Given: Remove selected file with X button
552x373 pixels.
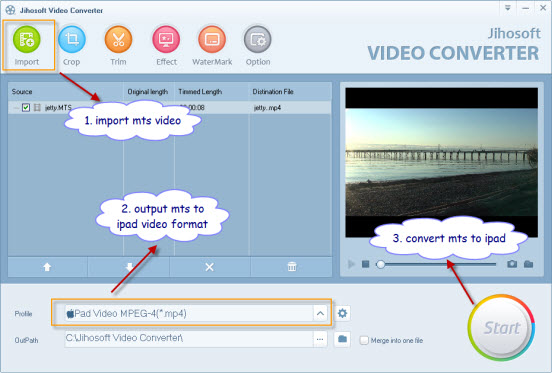Looking at the screenshot, I should click(x=209, y=267).
